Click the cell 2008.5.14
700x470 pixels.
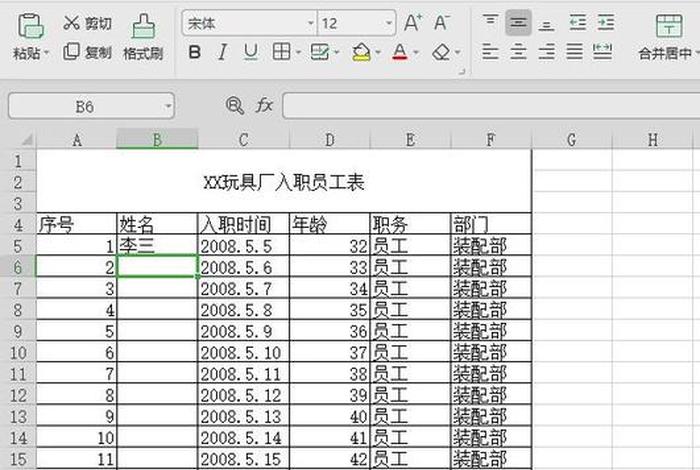click(244, 438)
